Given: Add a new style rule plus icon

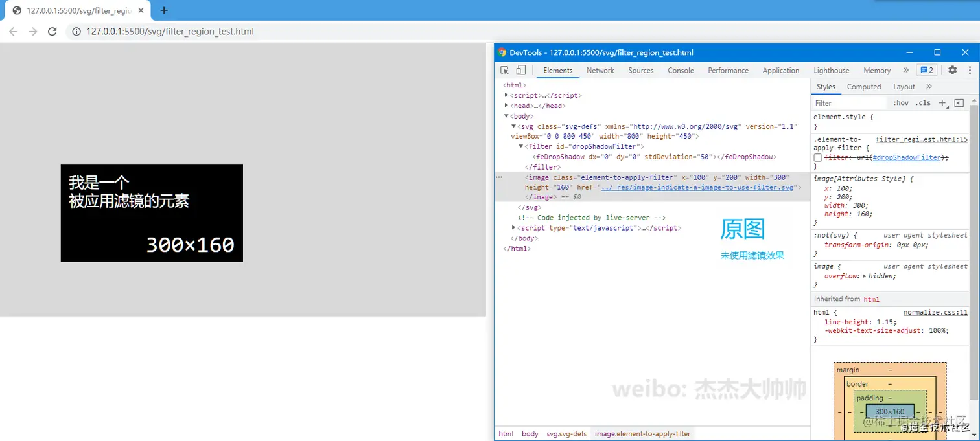Looking at the screenshot, I should point(943,103).
